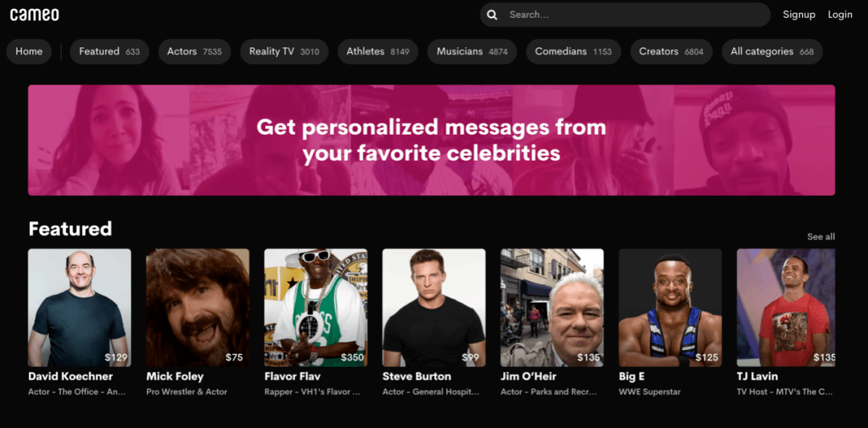The width and height of the screenshot is (868, 428).
Task: Select the Flavor Flav thumbnail
Action: [x=316, y=307]
